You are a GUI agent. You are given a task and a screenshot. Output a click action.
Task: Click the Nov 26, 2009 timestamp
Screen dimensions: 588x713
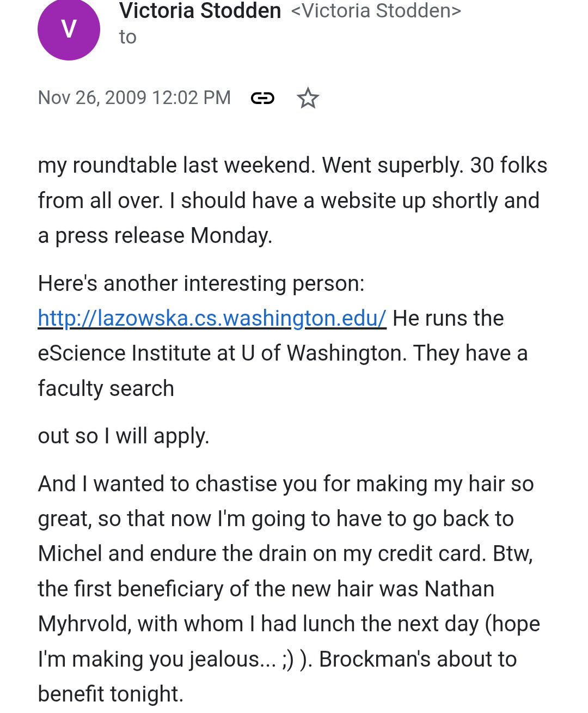coord(134,97)
